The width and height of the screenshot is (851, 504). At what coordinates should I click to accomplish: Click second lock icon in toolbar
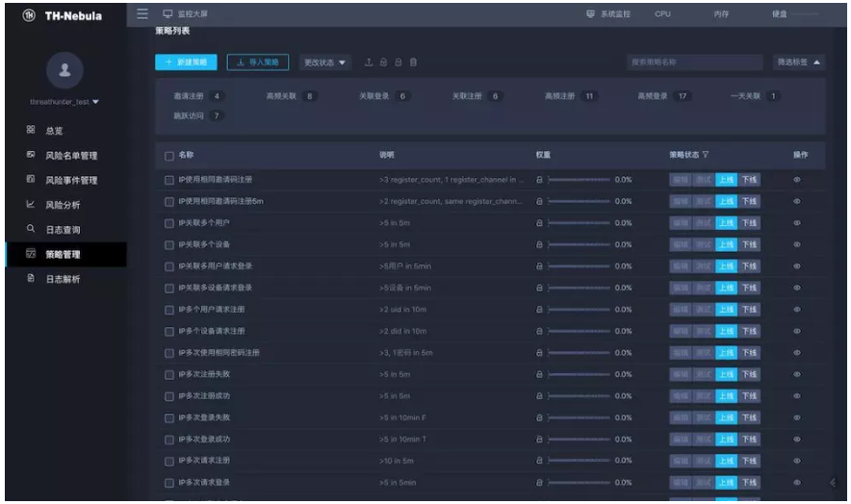(x=398, y=63)
